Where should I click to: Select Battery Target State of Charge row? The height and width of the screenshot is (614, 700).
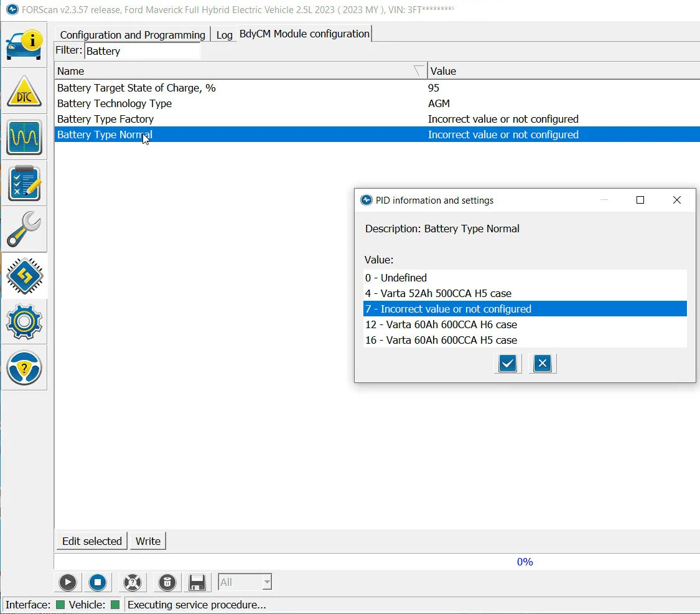pos(377,88)
